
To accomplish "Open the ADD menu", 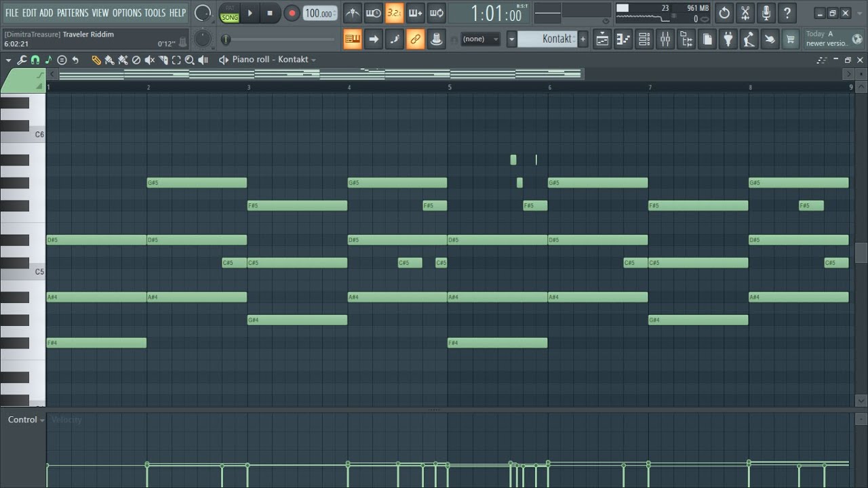I will click(x=46, y=13).
